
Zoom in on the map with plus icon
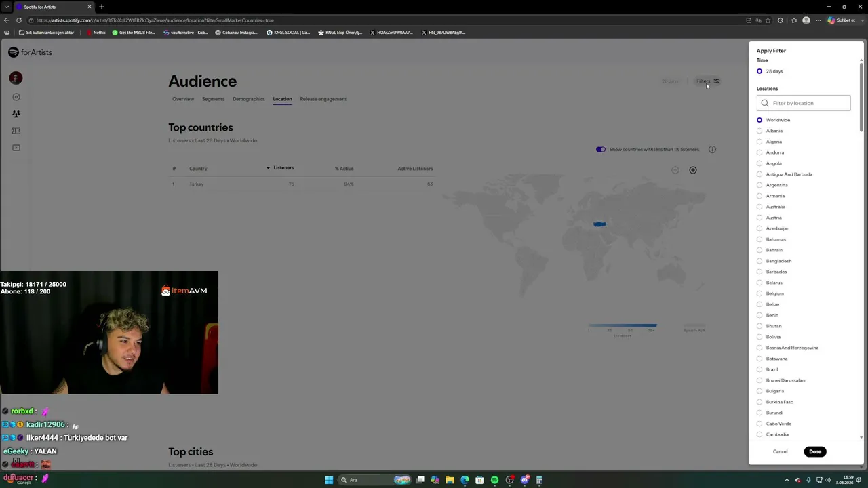[x=693, y=170]
